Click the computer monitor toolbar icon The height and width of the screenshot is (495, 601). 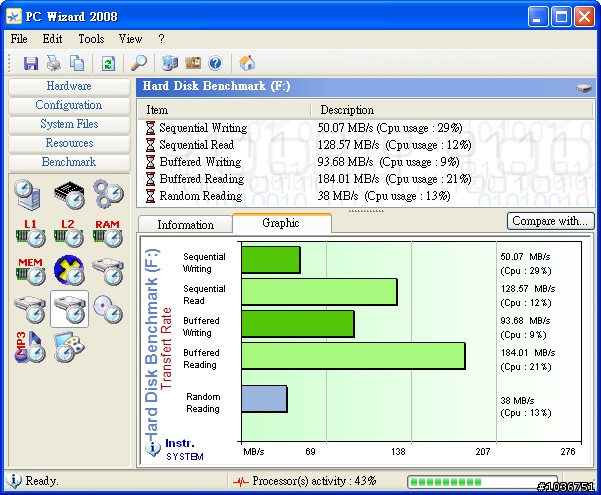coord(170,63)
